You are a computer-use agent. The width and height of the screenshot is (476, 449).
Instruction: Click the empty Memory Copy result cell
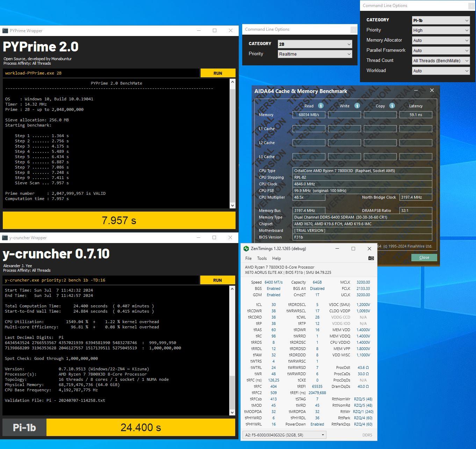click(380, 115)
